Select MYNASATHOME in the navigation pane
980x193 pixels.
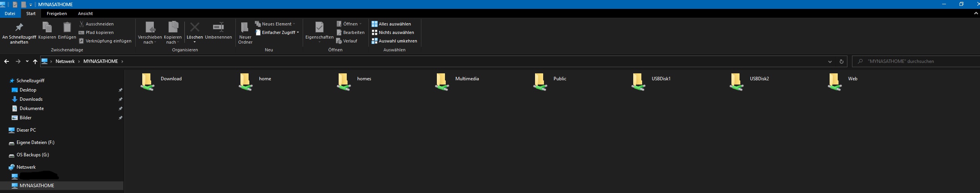37,186
